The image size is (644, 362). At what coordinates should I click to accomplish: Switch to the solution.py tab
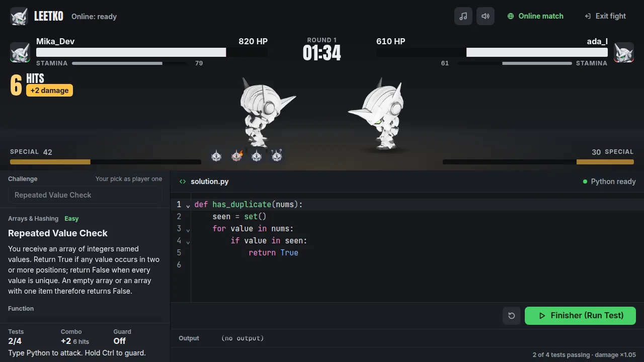[204, 182]
